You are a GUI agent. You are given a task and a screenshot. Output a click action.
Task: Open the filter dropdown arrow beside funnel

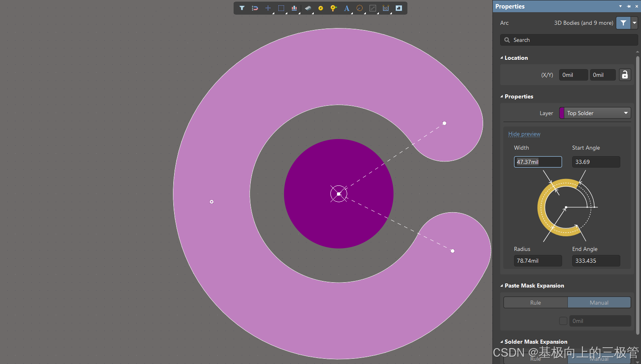point(634,23)
